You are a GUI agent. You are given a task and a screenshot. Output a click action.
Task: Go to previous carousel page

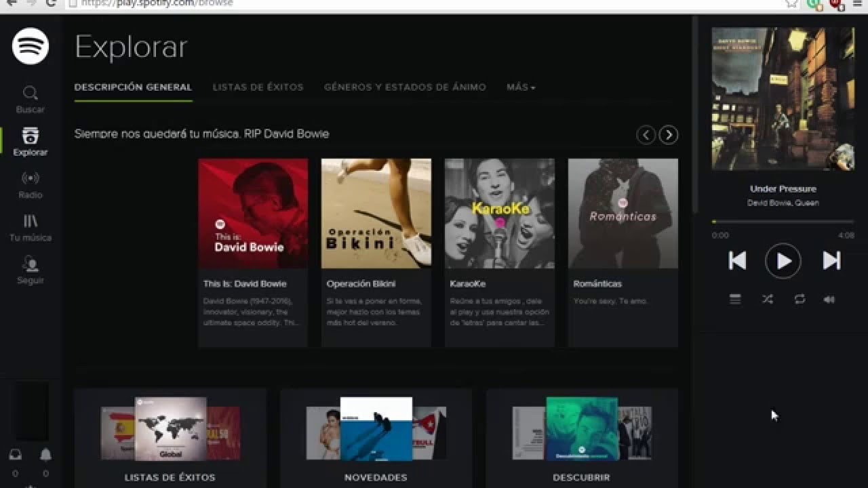(646, 135)
